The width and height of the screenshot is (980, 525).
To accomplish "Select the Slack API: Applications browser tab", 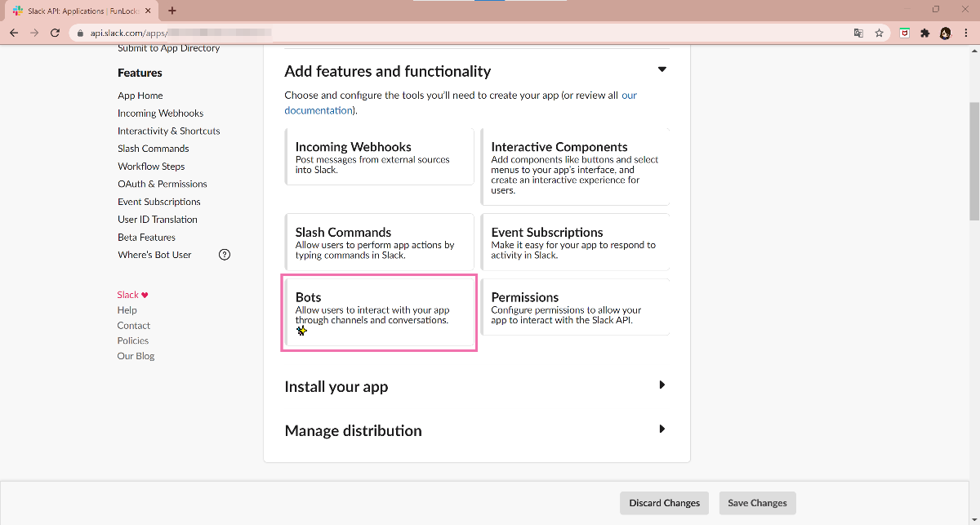I will (x=82, y=11).
